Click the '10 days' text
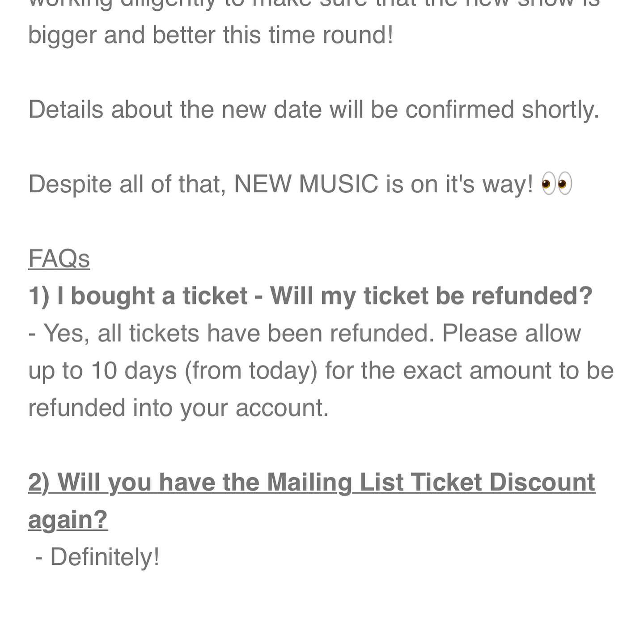Image resolution: width=644 pixels, height=644 pixels. (134, 371)
